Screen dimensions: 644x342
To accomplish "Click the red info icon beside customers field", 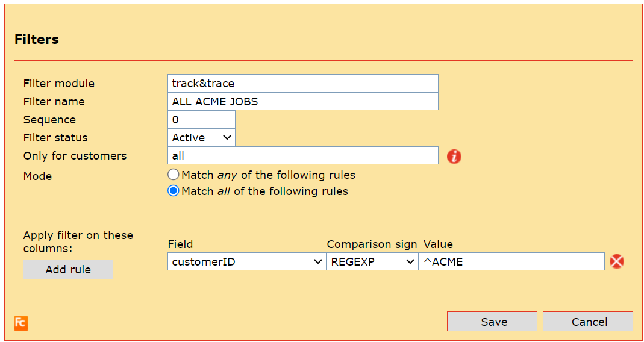I will pos(454,157).
